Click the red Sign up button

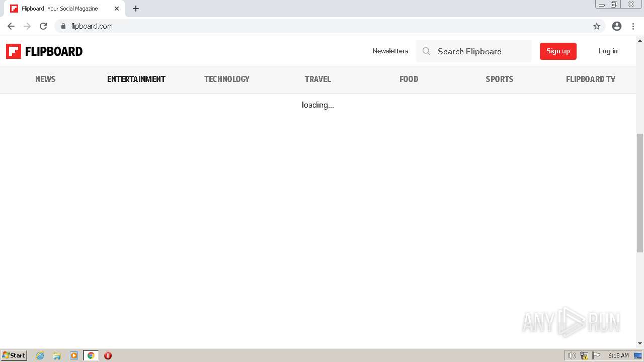point(558,51)
